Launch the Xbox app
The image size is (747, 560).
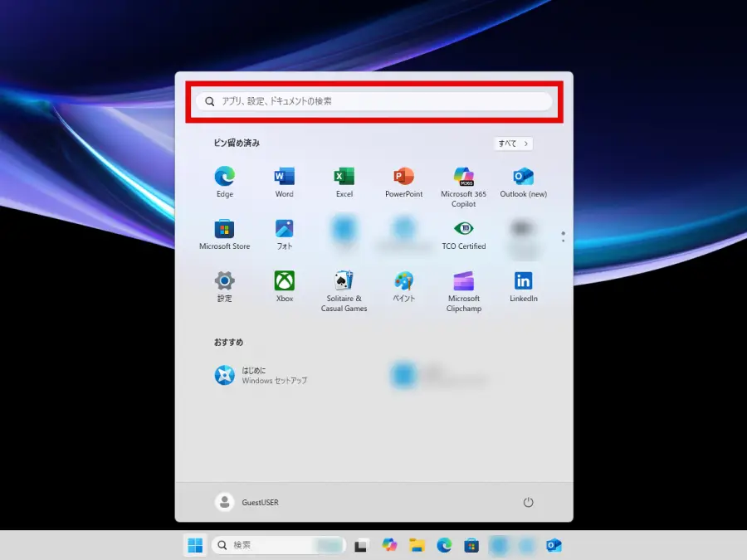(x=285, y=287)
